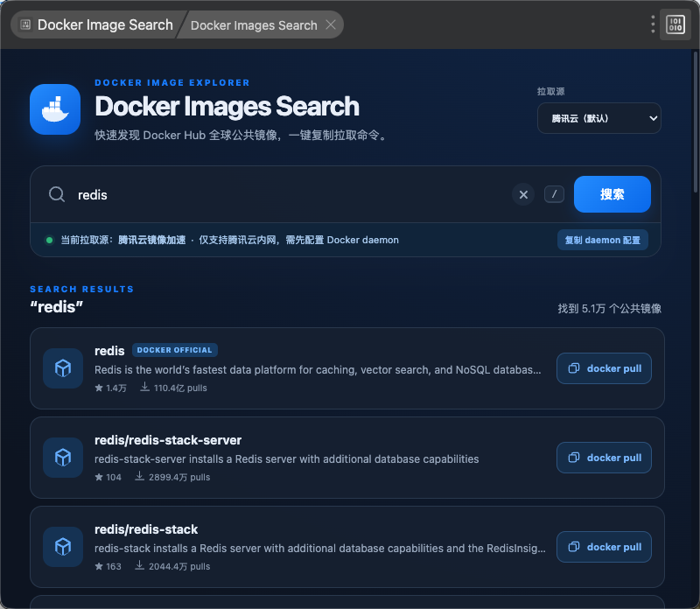Click the star icon beside 104
The width and height of the screenshot is (700, 609).
pyautogui.click(x=99, y=477)
